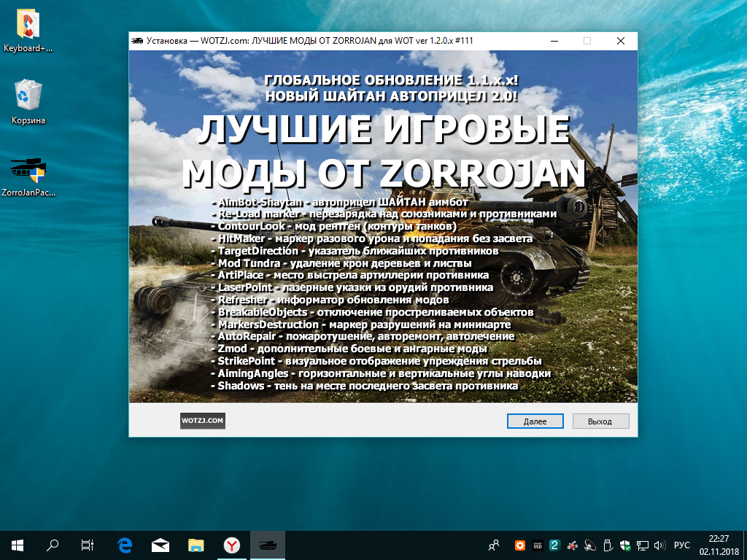Viewport: 747px width, 560px height.
Task: Click the 'ГЛОБАЛЬНОЕ ОБНОВЛЕНИЕ 1.1.x.x!' heading
Action: (391, 80)
